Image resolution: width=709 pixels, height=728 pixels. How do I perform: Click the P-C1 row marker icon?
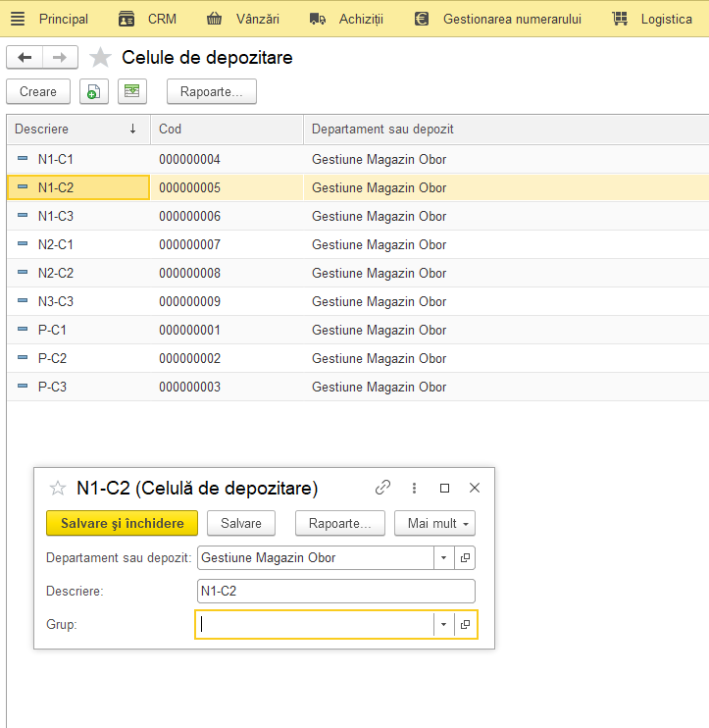23,330
